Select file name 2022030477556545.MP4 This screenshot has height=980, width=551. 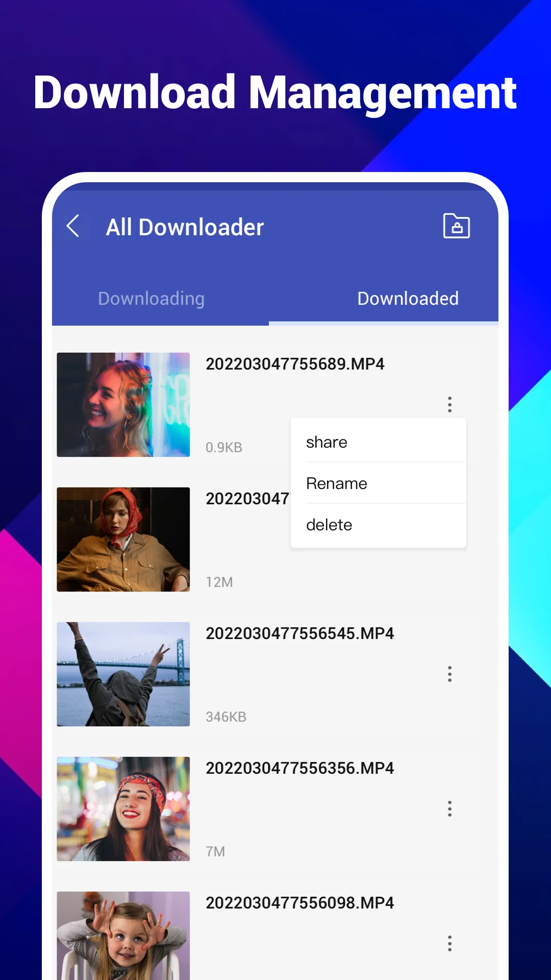click(x=300, y=633)
